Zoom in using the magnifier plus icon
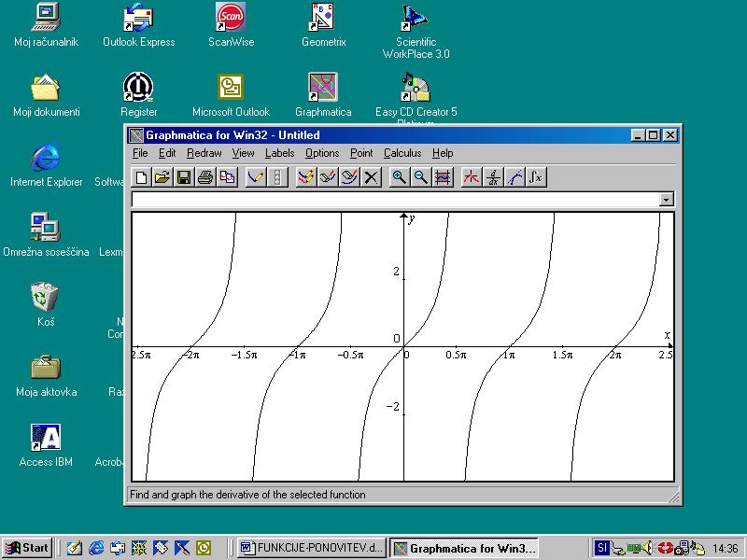747x560 pixels. pos(400,177)
